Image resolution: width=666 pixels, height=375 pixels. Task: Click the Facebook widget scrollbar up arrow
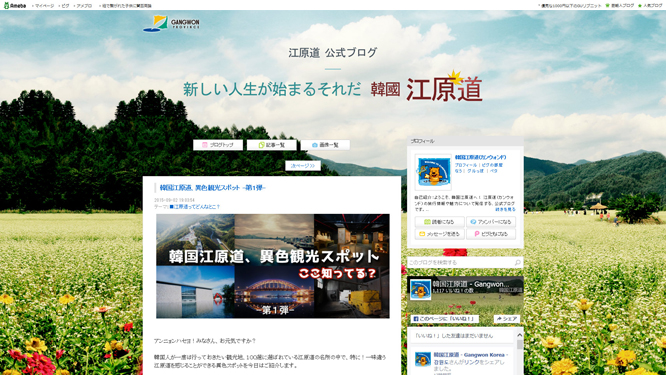click(520, 335)
